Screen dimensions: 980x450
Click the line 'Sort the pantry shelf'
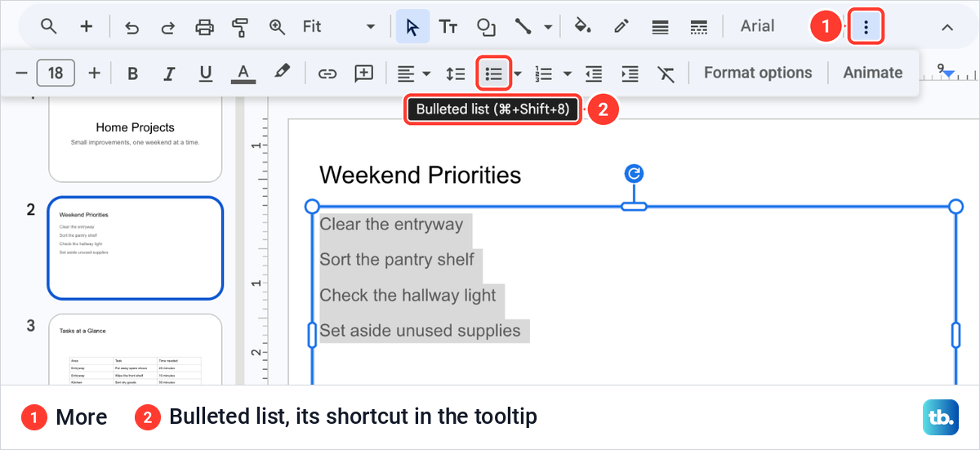[397, 260]
